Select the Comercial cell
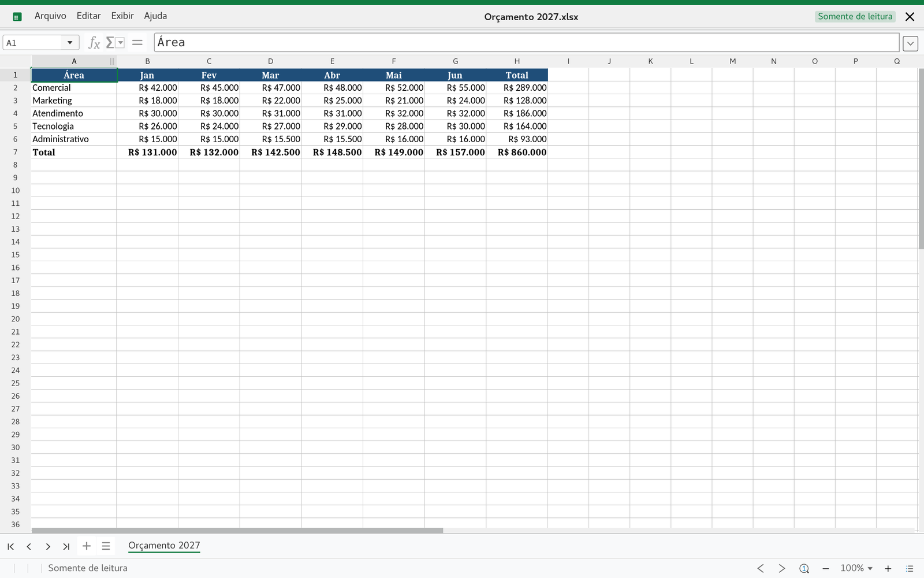The image size is (924, 578). coord(74,88)
